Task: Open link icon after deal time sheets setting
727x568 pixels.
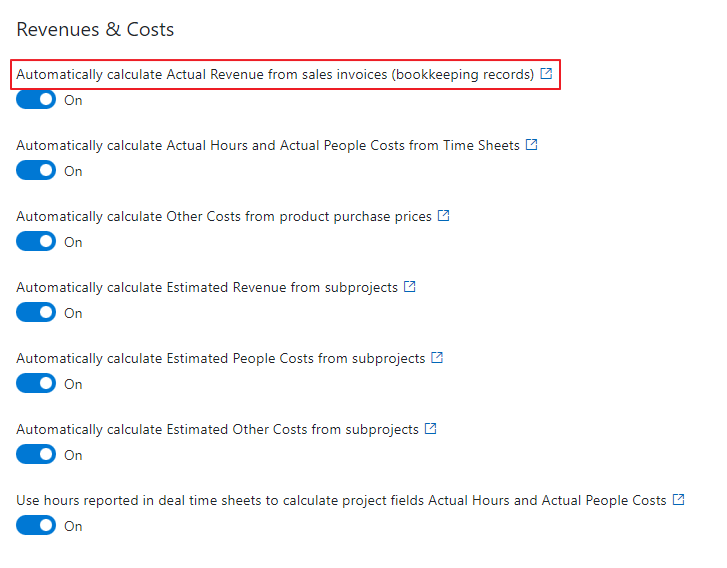Action: click(679, 499)
